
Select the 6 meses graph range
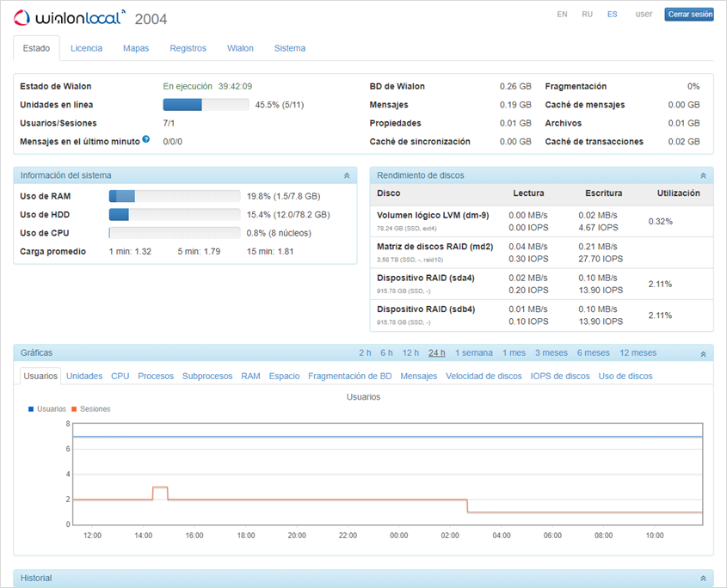tap(594, 353)
